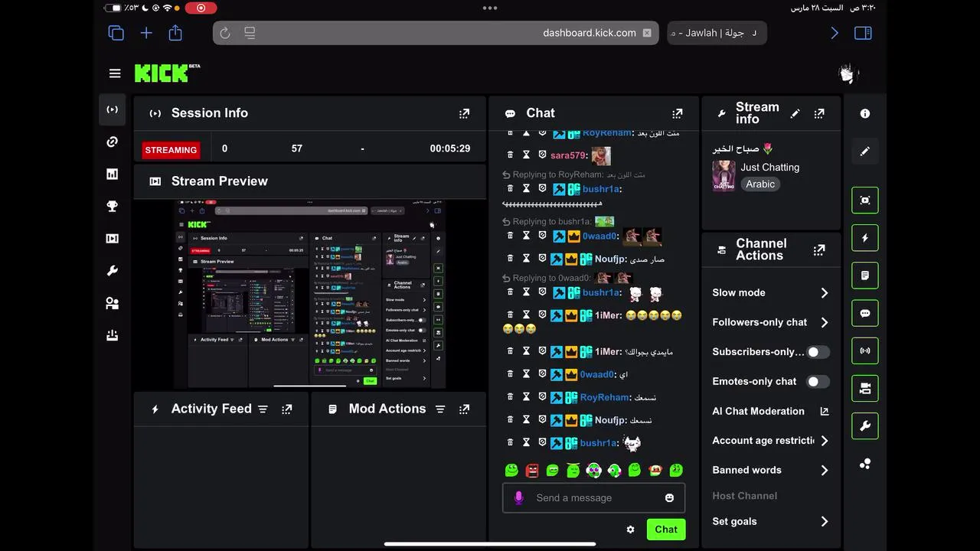This screenshot has height=551, width=980.
Task: Enable Subscribers-only chat switch
Action: 818,352
